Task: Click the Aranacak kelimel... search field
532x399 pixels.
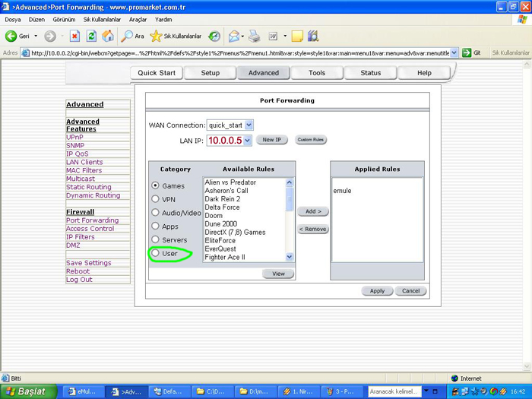Action: click(x=394, y=391)
